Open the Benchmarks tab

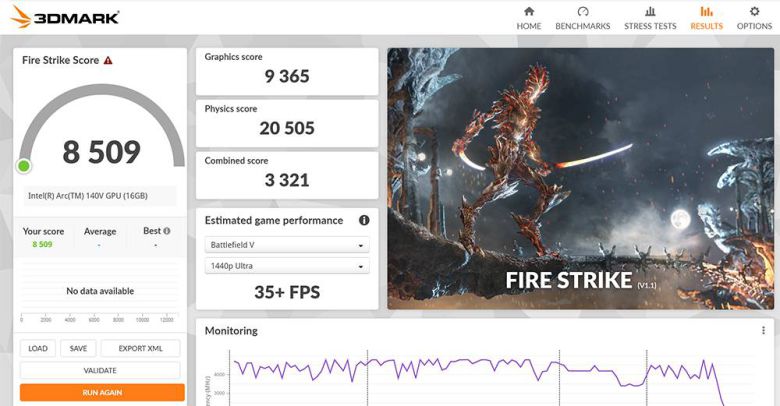coord(583,18)
